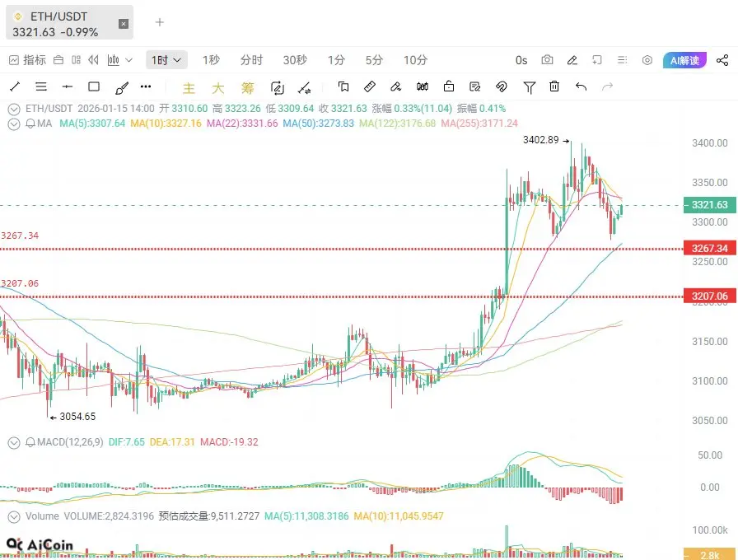Viewport: 738px width, 560px height.
Task: Delete drawings with trash icon
Action: (x=554, y=86)
